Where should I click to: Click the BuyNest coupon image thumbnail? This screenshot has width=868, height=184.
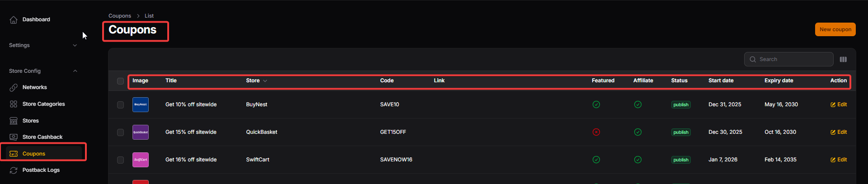141,104
